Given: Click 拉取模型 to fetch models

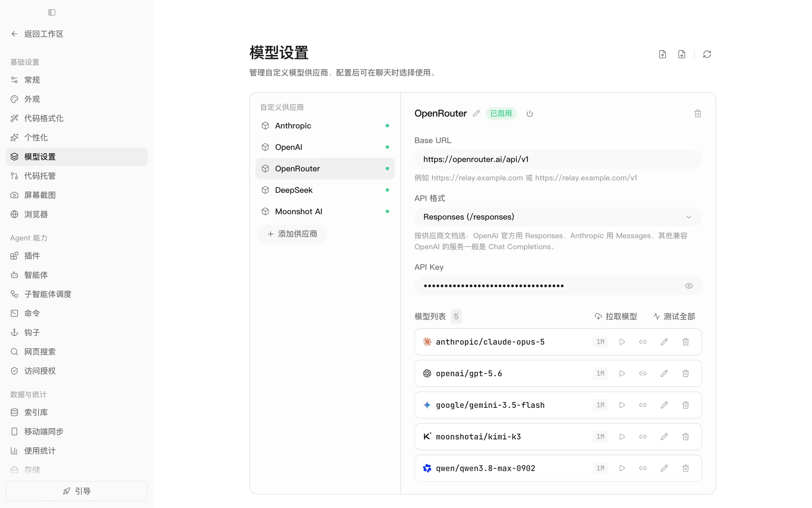Looking at the screenshot, I should point(616,316).
